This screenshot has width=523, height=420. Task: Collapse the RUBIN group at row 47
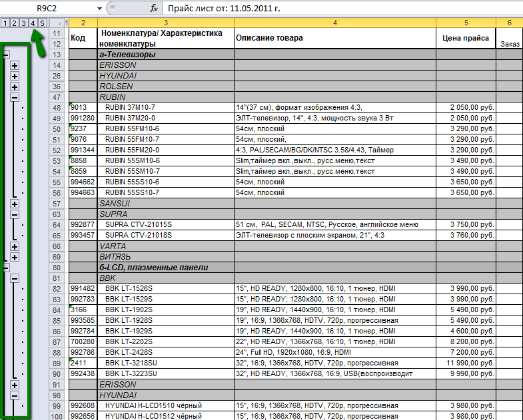point(15,97)
